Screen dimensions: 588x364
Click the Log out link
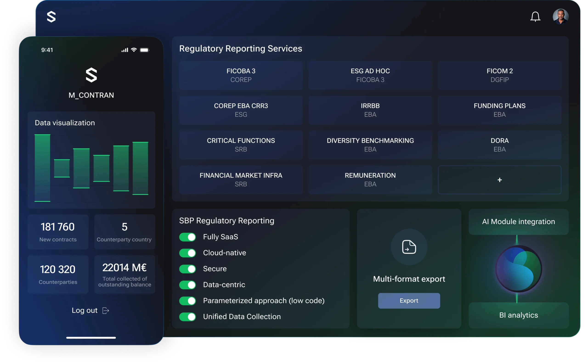pos(85,311)
